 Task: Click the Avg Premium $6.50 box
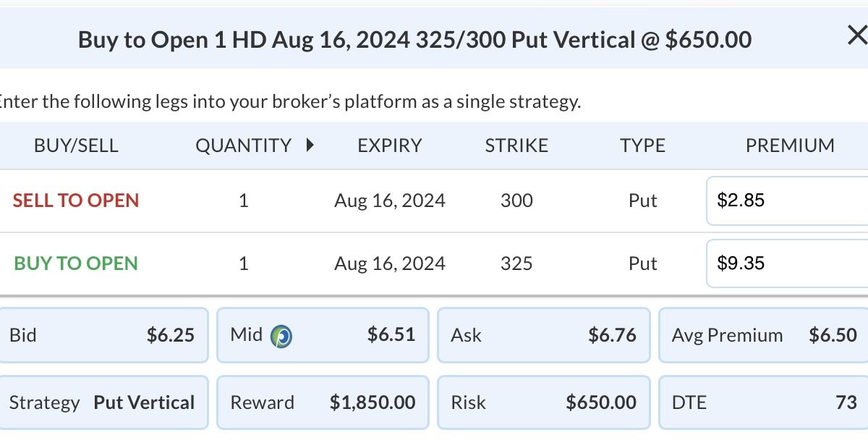point(763,335)
